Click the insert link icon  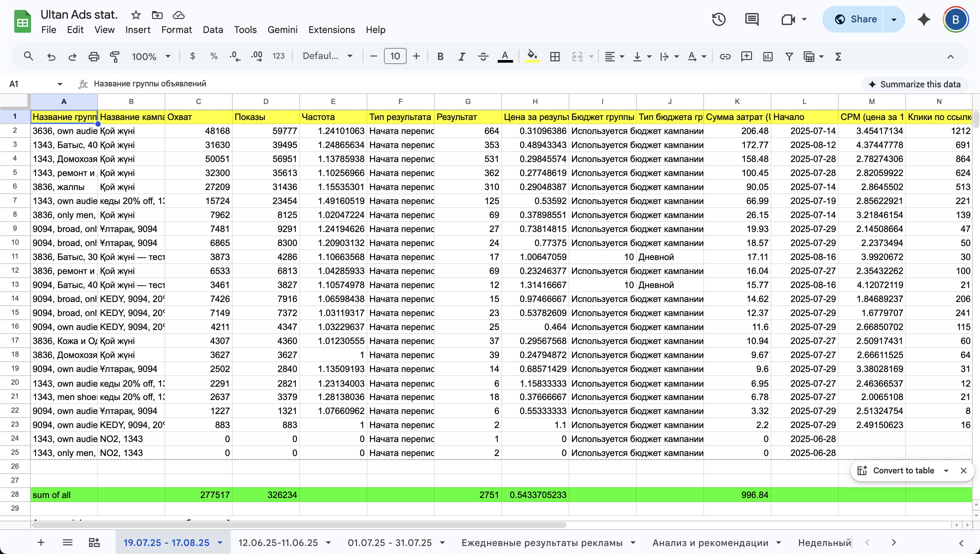[x=725, y=57]
